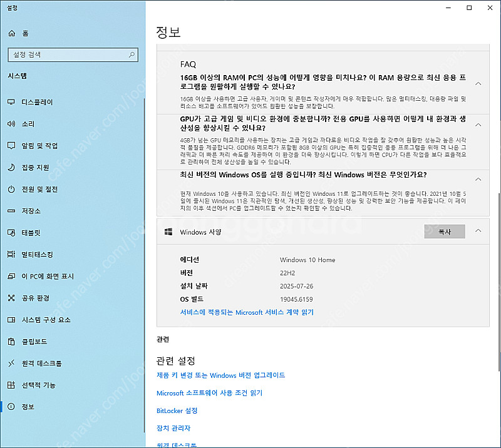Click the 에디션 label

tap(190, 260)
